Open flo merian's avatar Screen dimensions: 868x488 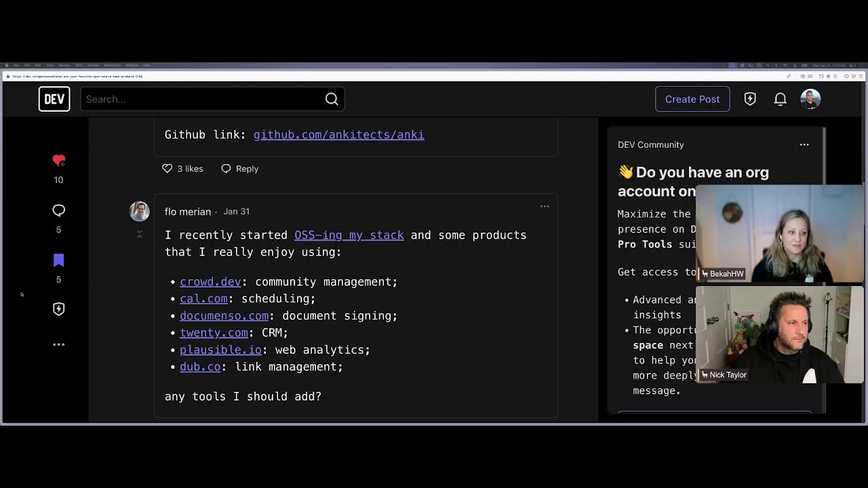[140, 211]
